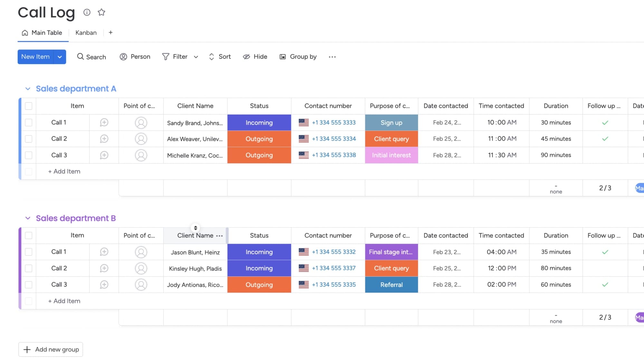Toggle follow up for Call 2 in department B
This screenshot has width=644, height=362.
pos(605,268)
